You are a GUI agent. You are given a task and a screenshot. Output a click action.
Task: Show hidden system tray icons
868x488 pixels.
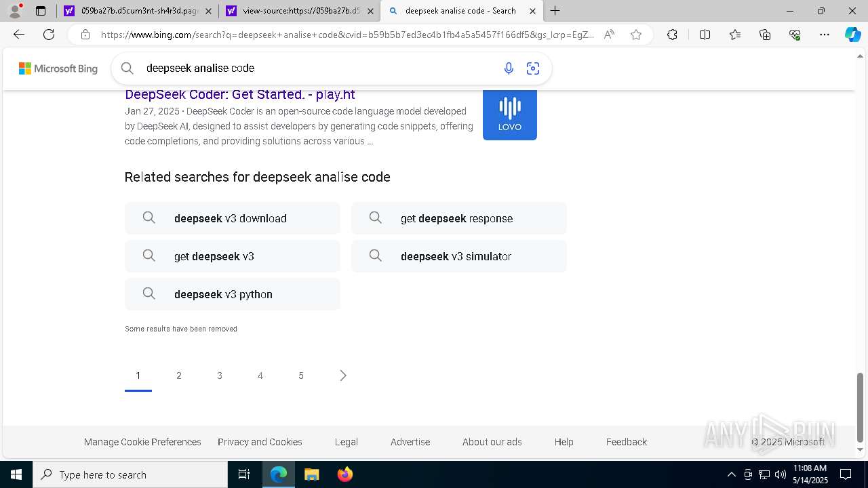pyautogui.click(x=731, y=474)
